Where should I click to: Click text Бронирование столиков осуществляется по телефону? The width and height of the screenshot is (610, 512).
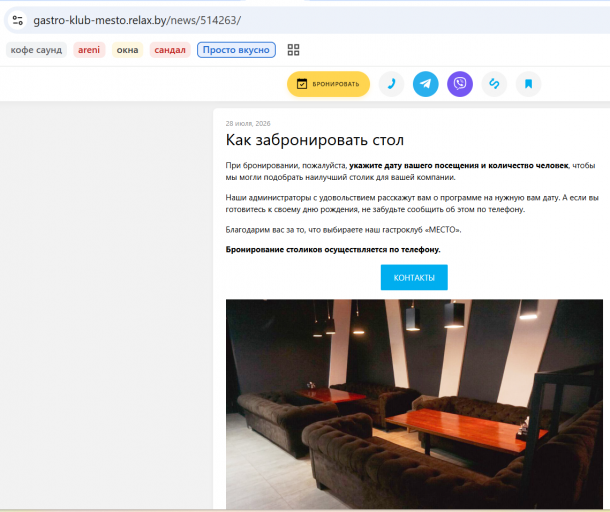pyautogui.click(x=333, y=249)
